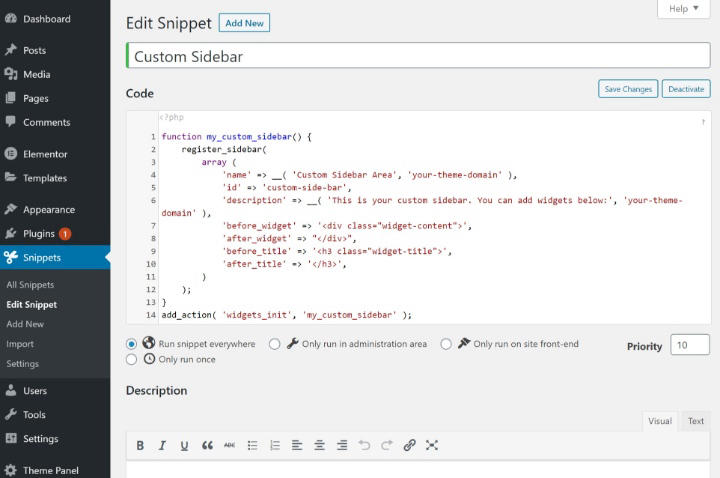Click the redo arrow in editor toolbar
Image resolution: width=720 pixels, height=478 pixels.
pos(387,445)
